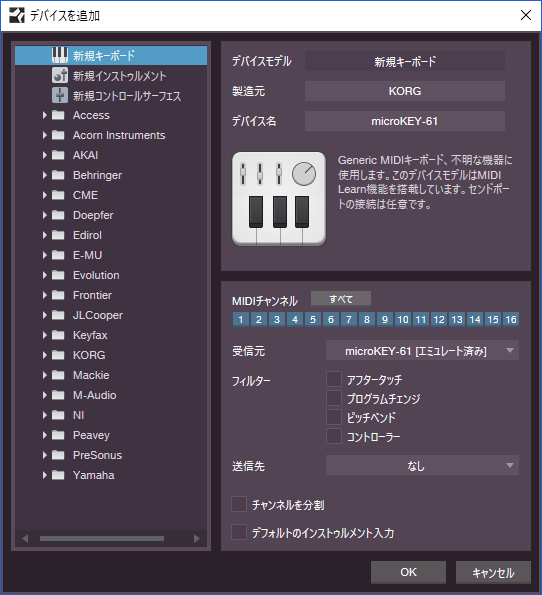Click the M-Audio folder icon

click(58, 395)
